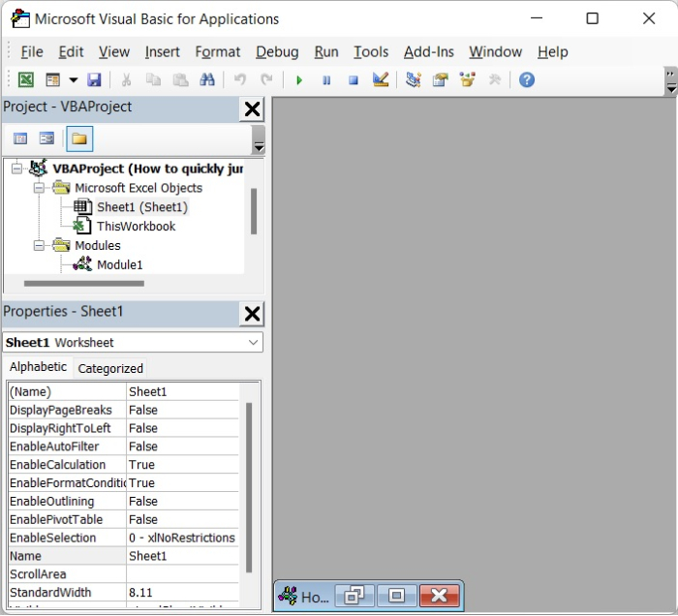The width and height of the screenshot is (678, 616).
Task: Click the empty ScrollArea value field
Action: [182, 574]
